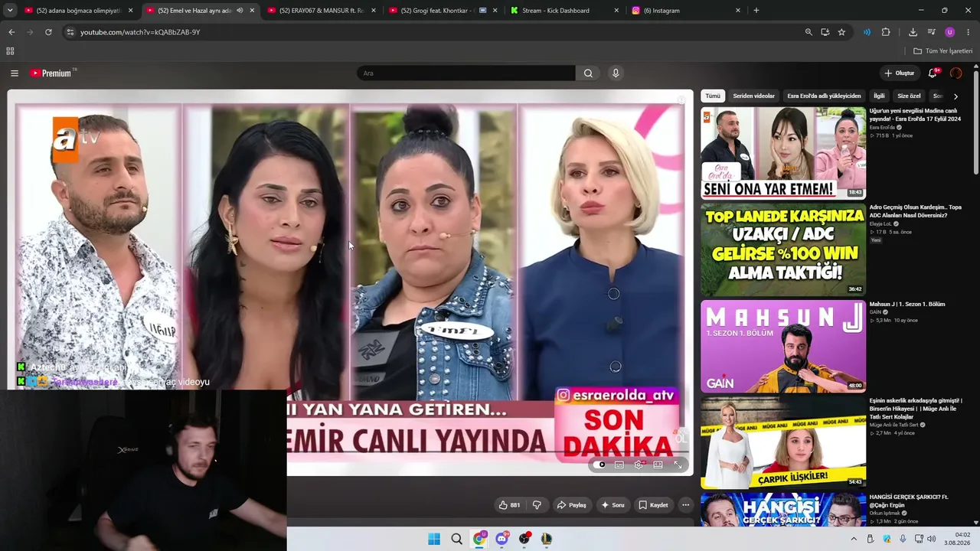Open the browser extensions puzzle icon
Viewport: 980px width, 551px height.
click(x=886, y=32)
